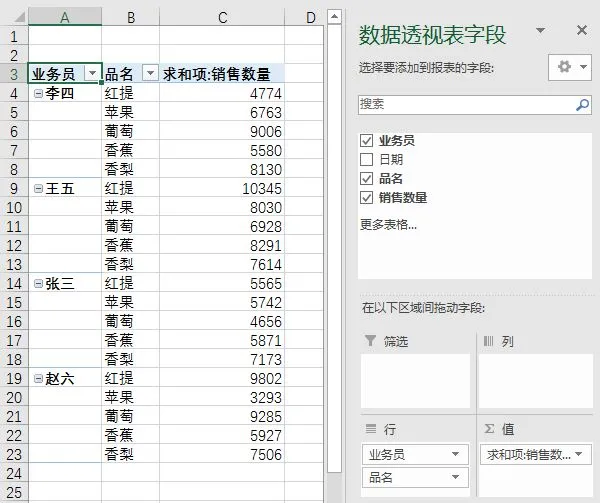600x503 pixels.
Task: Click the cell with value 3293
Action: click(222, 397)
